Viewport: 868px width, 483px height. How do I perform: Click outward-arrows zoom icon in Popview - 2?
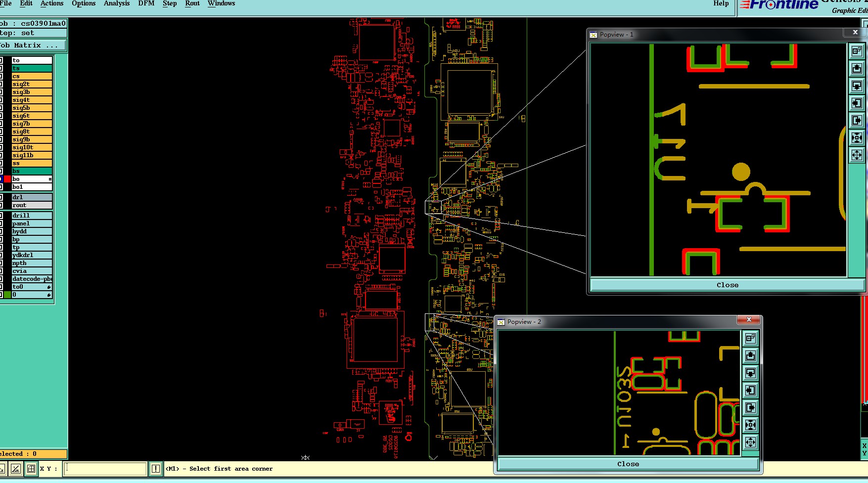coord(750,442)
